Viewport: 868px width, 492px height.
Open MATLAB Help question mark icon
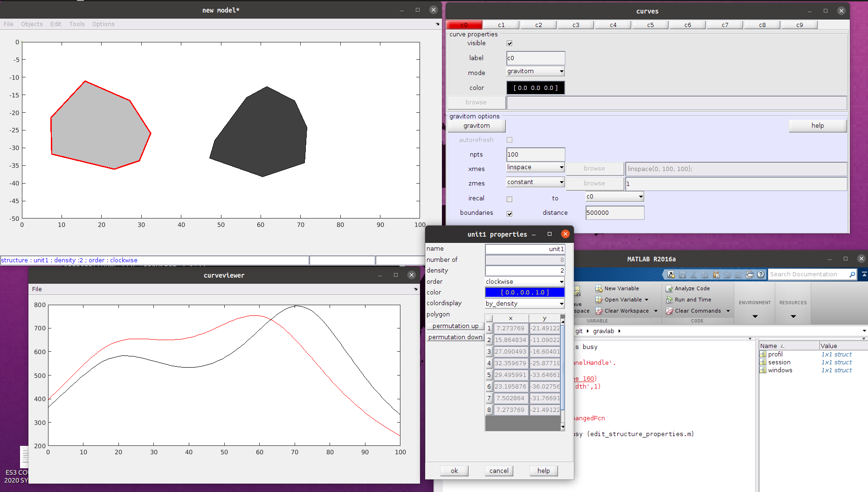761,275
